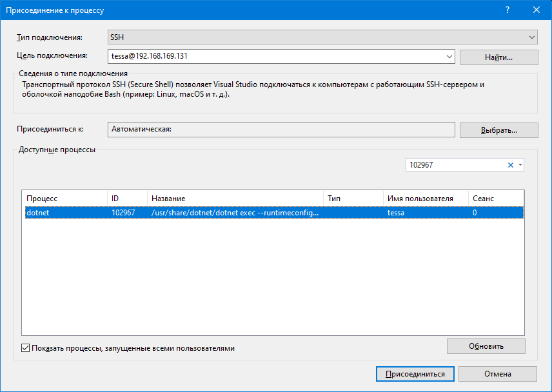
Task: Clear the process filter with X icon
Action: 511,165
